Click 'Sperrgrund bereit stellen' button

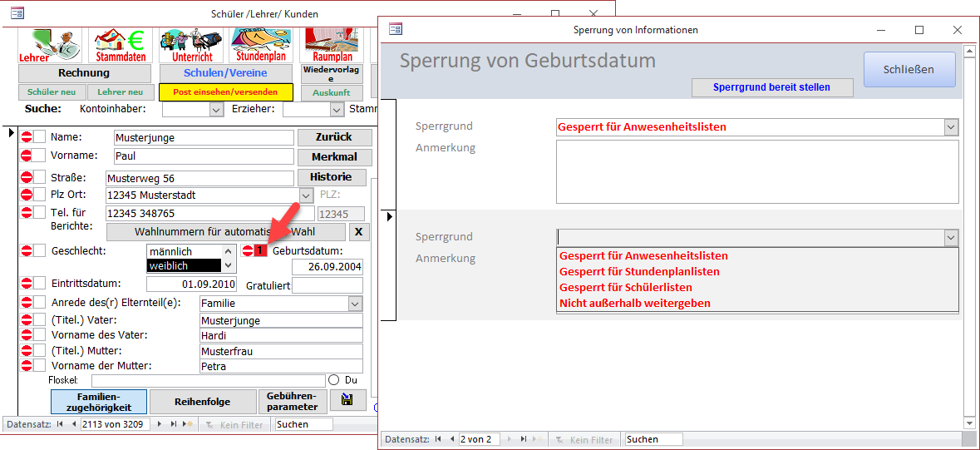click(x=771, y=87)
